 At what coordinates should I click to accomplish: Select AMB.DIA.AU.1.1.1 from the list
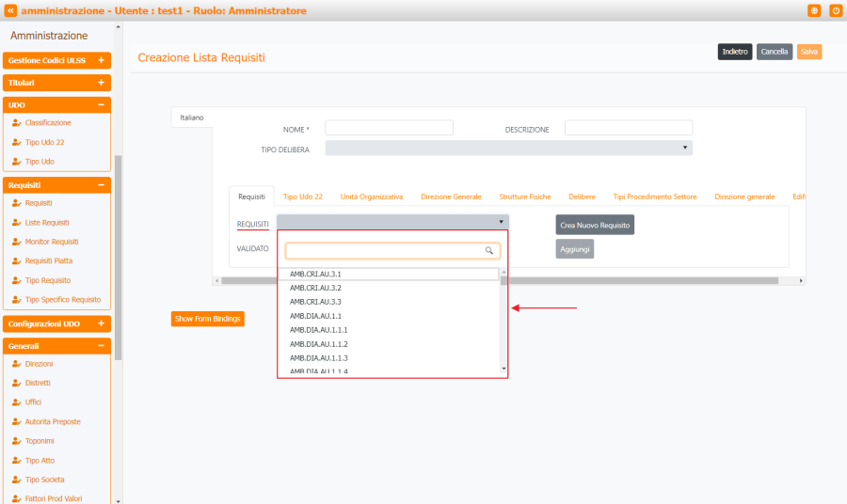pos(319,330)
